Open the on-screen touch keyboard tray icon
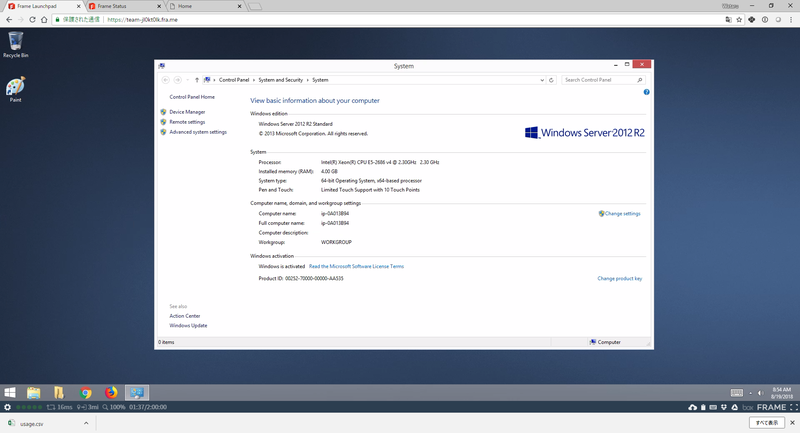 737,393
